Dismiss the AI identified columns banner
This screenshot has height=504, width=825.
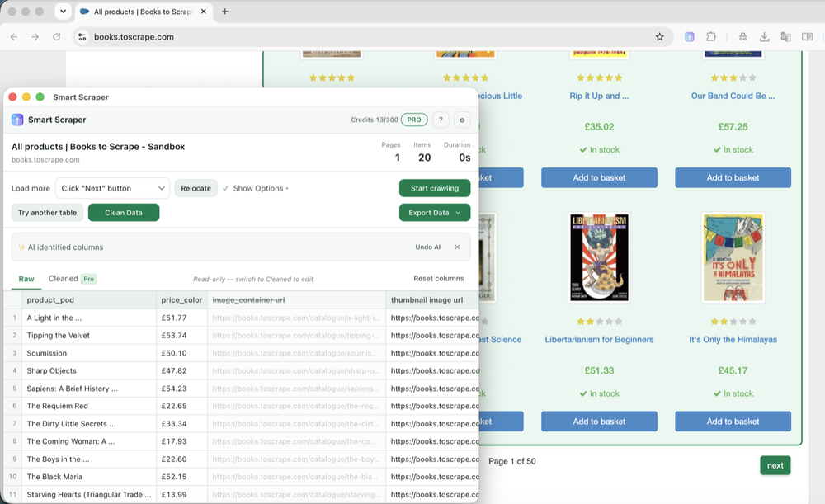(457, 247)
